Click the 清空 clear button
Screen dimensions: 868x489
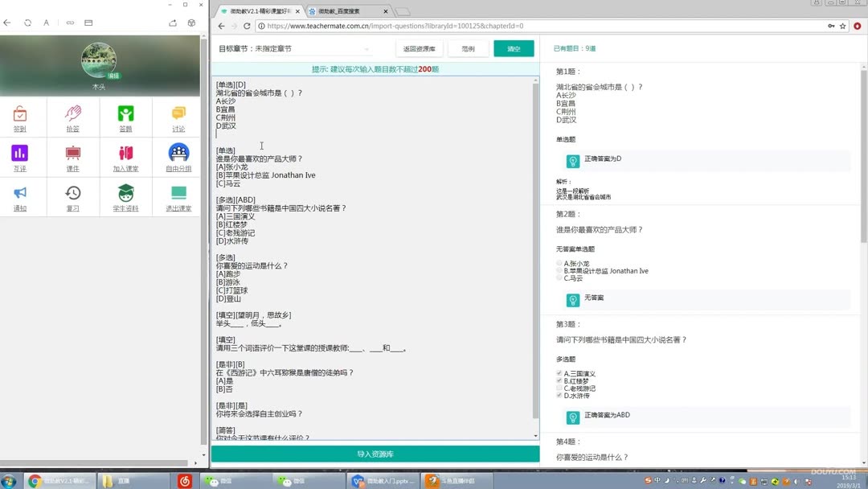click(x=513, y=47)
